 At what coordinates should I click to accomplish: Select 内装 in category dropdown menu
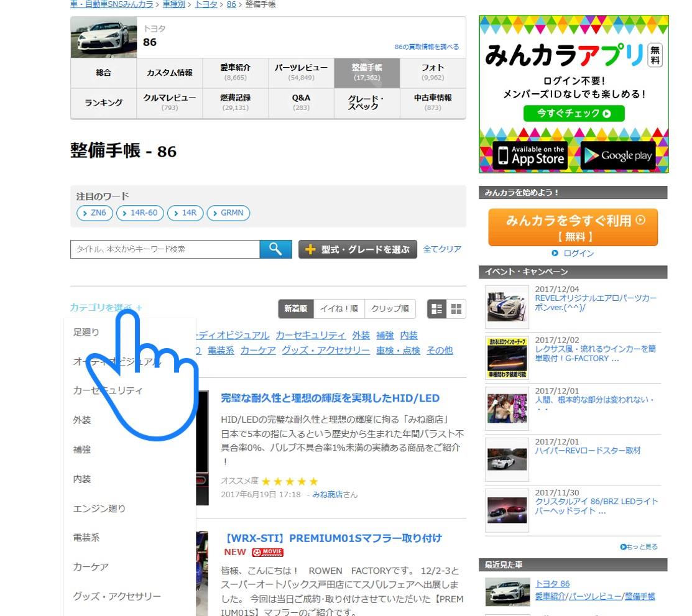[x=81, y=479]
